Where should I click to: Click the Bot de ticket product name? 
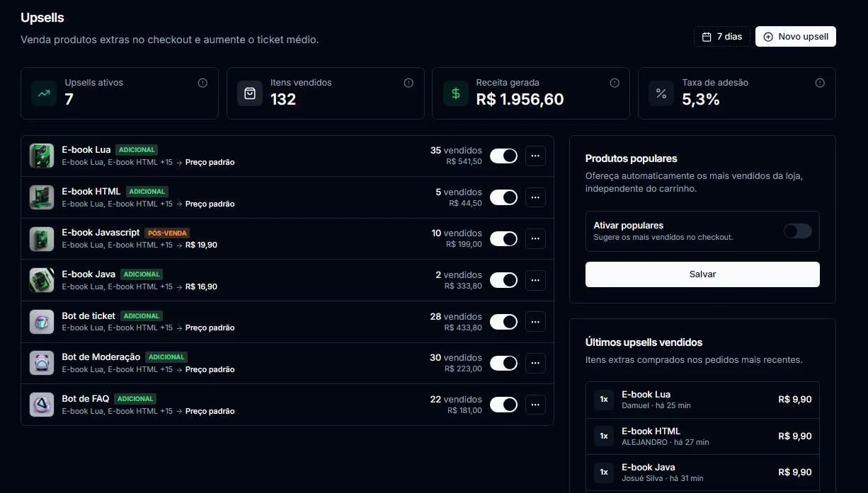coord(88,315)
